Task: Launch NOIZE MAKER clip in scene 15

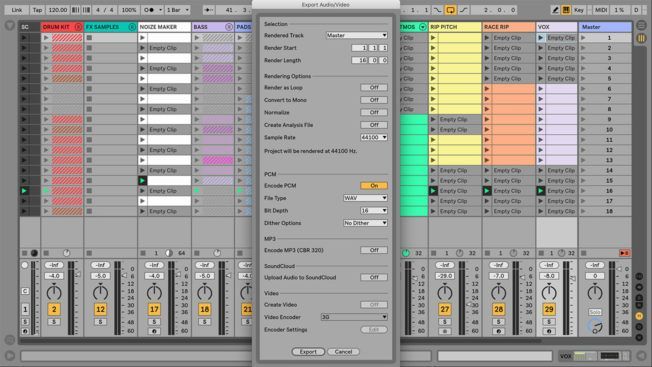Action: point(142,181)
